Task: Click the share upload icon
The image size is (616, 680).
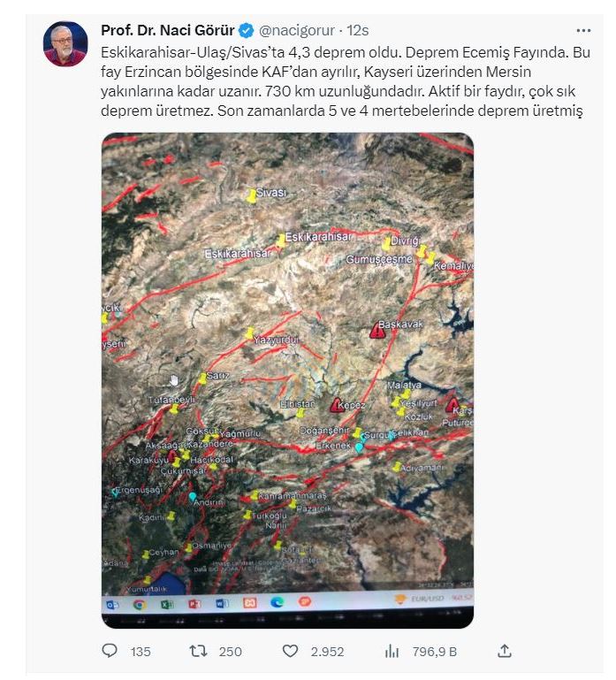Action: pyautogui.click(x=504, y=651)
